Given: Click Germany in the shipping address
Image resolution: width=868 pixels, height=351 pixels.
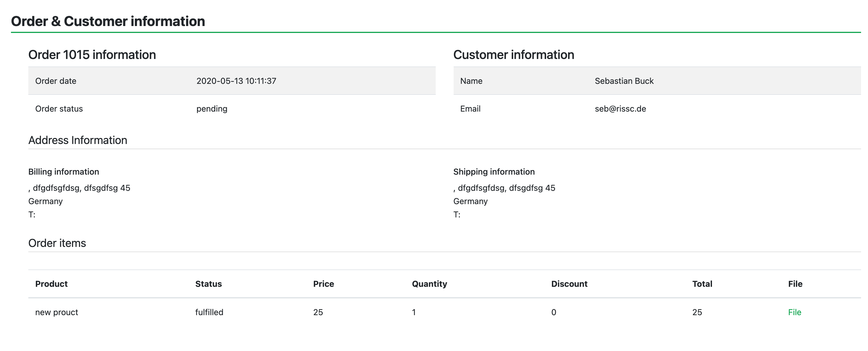Looking at the screenshot, I should pyautogui.click(x=470, y=201).
